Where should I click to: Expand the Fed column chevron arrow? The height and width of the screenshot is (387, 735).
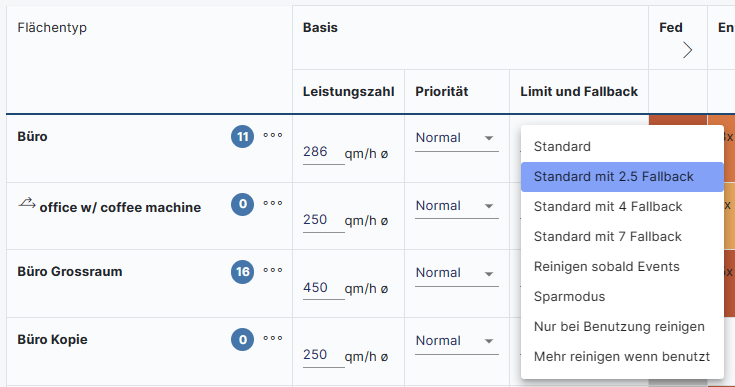[687, 50]
